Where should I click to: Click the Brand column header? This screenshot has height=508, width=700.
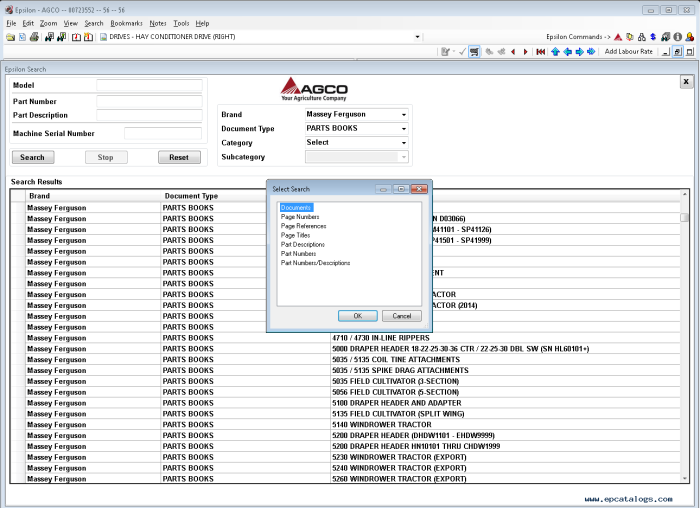coord(93,196)
